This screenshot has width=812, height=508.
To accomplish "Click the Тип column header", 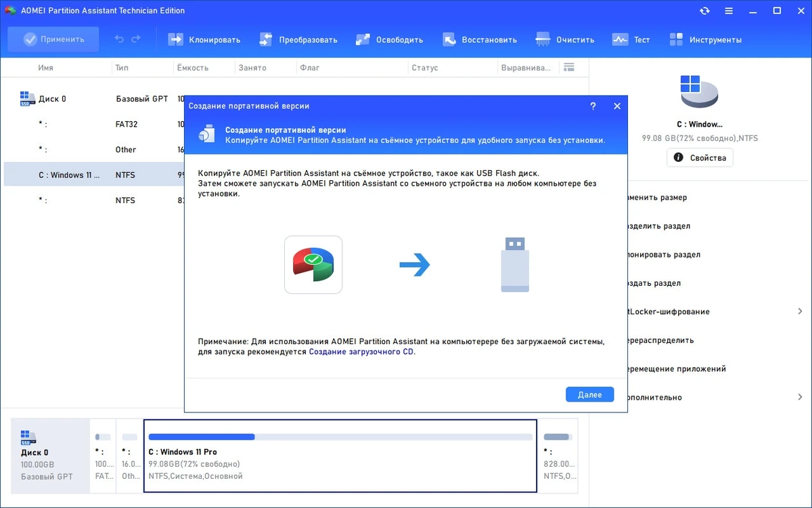I will pyautogui.click(x=122, y=68).
